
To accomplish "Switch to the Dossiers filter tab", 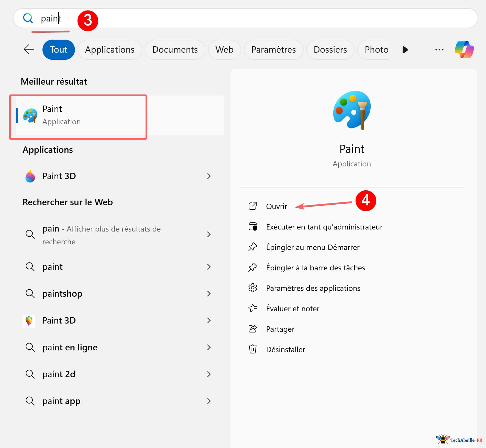I will coord(330,50).
